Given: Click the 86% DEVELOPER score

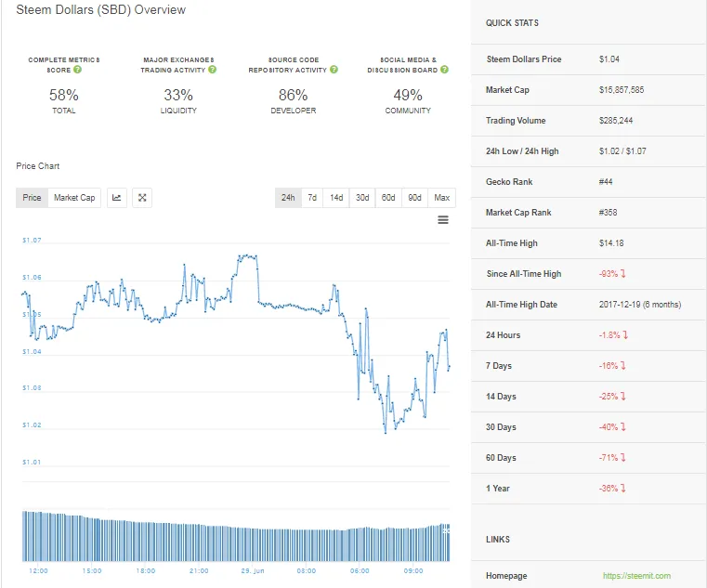Looking at the screenshot, I should pyautogui.click(x=293, y=100).
